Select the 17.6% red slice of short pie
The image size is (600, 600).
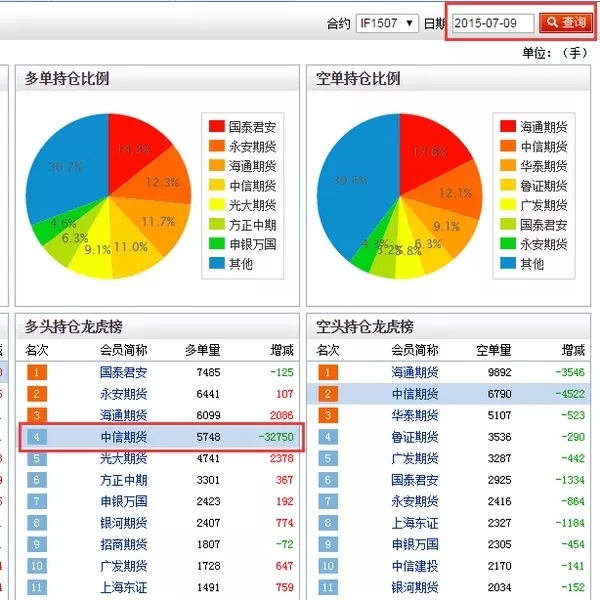pyautogui.click(x=430, y=151)
